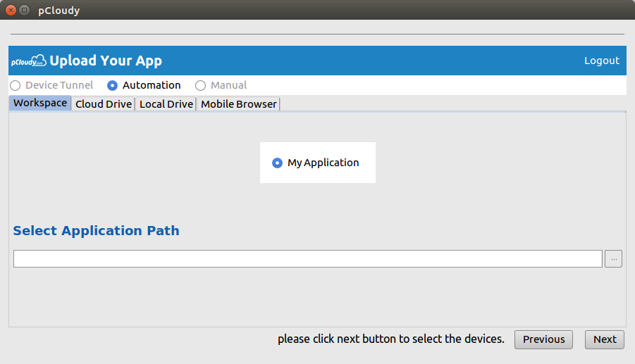This screenshot has width=635, height=364.
Task: Switch to the Local Drive tab
Action: coord(166,104)
